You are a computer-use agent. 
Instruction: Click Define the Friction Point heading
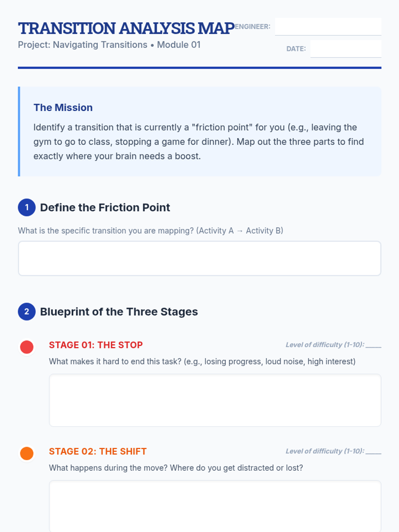(x=105, y=207)
